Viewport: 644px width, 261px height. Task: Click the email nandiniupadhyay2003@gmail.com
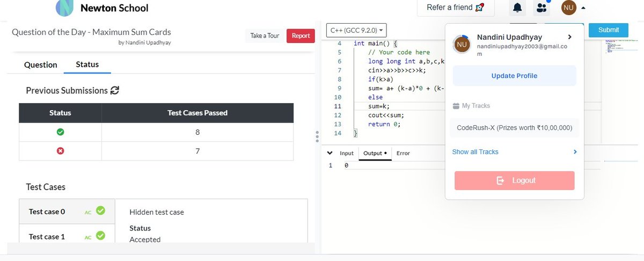522,51
